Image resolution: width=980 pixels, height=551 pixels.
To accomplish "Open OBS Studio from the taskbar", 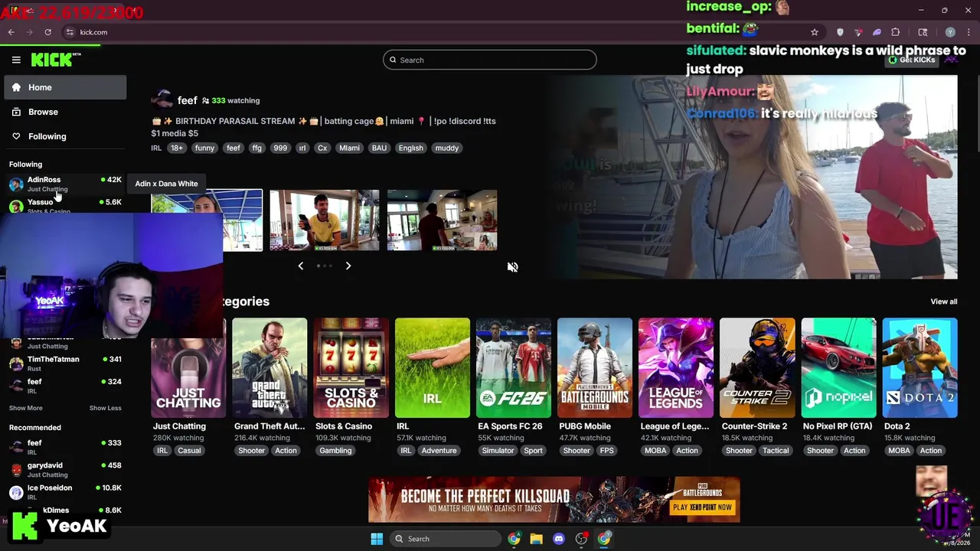I will pos(582,539).
